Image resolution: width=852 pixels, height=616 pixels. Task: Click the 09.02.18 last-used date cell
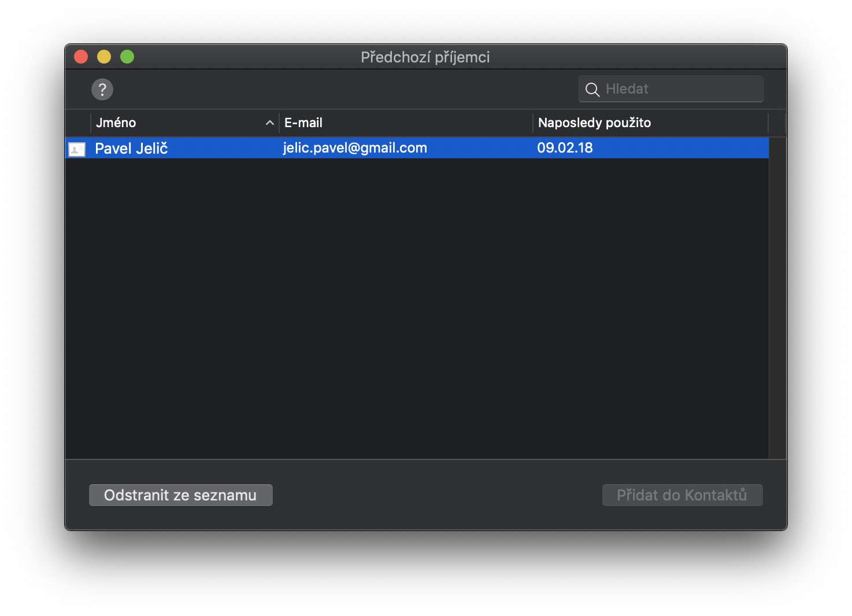click(x=565, y=148)
